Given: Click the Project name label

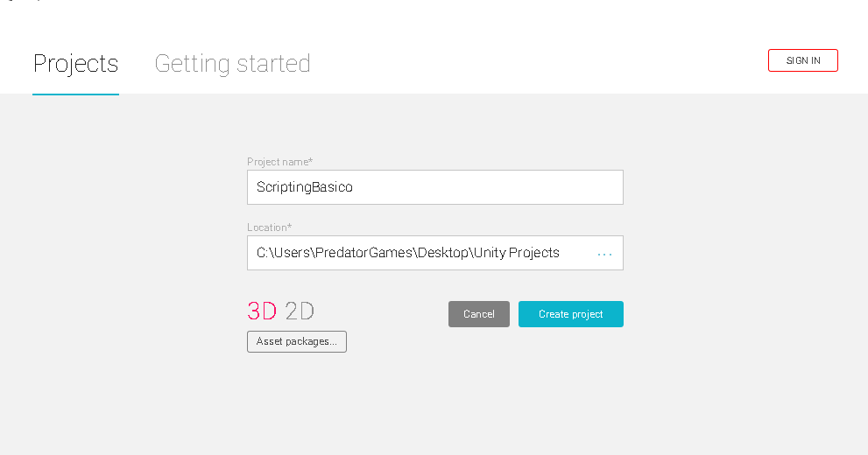Looking at the screenshot, I should pyautogui.click(x=279, y=162).
